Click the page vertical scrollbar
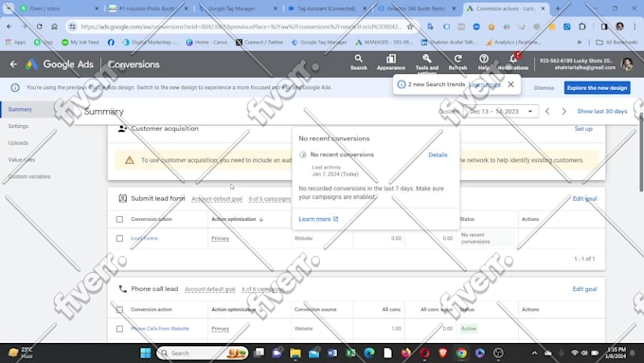 641,153
